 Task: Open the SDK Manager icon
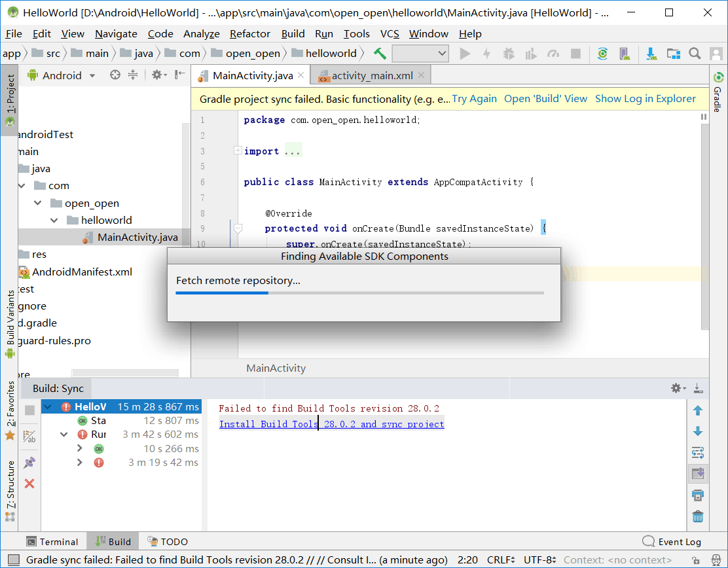pos(651,54)
